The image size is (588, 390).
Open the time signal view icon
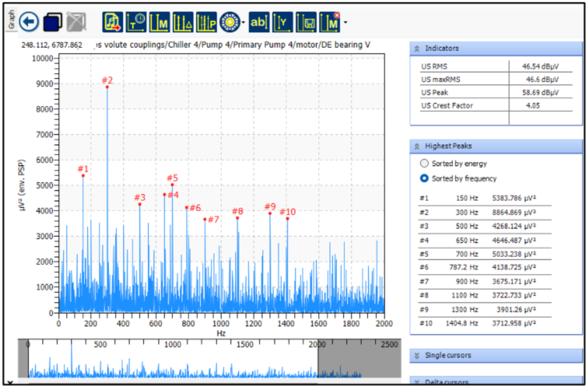tap(136, 22)
